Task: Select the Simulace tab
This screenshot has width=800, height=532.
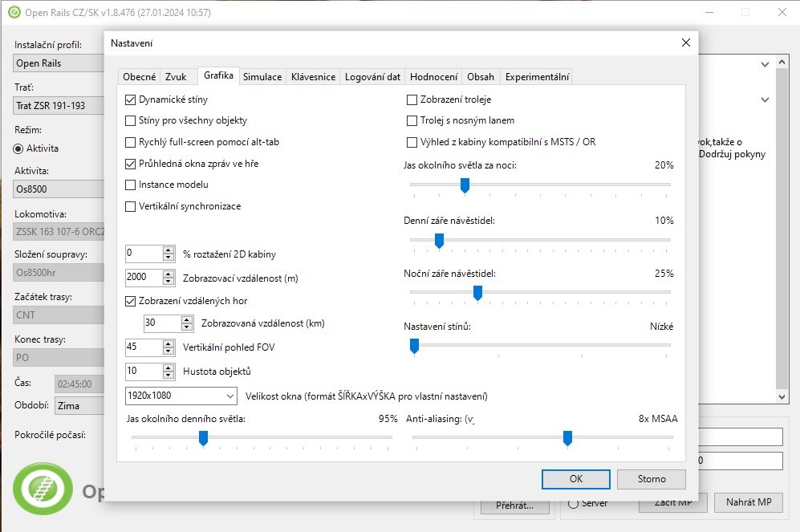Action: [262, 76]
